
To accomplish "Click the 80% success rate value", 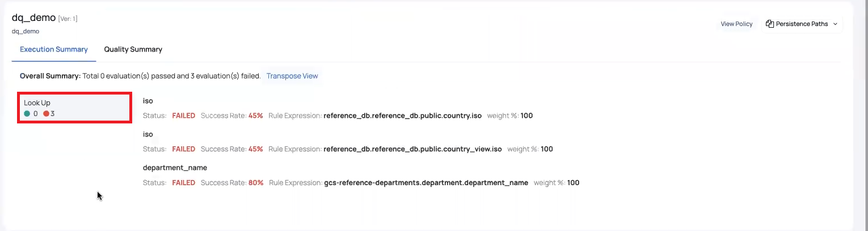I will pyautogui.click(x=256, y=183).
